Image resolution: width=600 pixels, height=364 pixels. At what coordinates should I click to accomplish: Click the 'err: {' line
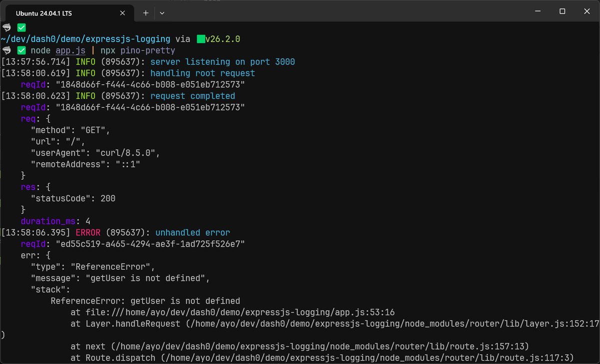(35, 255)
